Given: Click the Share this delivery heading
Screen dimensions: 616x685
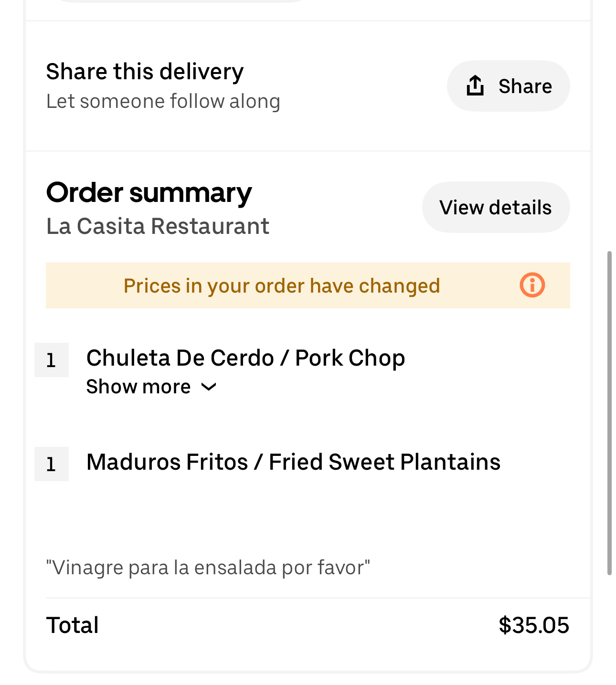Looking at the screenshot, I should [x=145, y=72].
